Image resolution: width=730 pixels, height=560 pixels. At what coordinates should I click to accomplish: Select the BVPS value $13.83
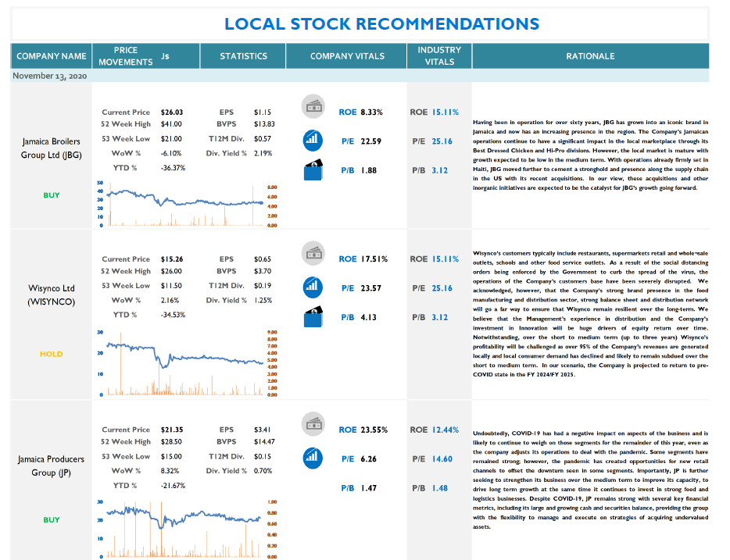[x=264, y=124]
